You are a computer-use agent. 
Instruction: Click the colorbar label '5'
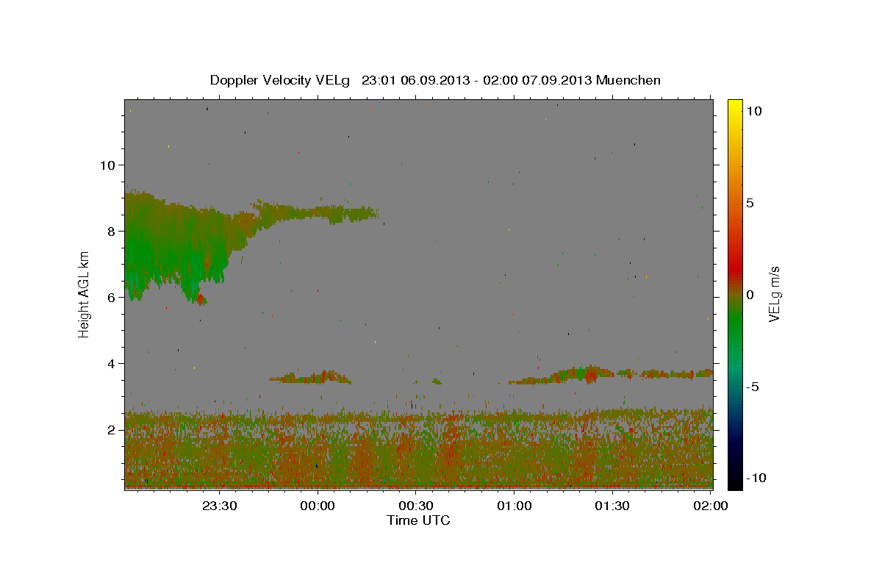[x=749, y=203]
